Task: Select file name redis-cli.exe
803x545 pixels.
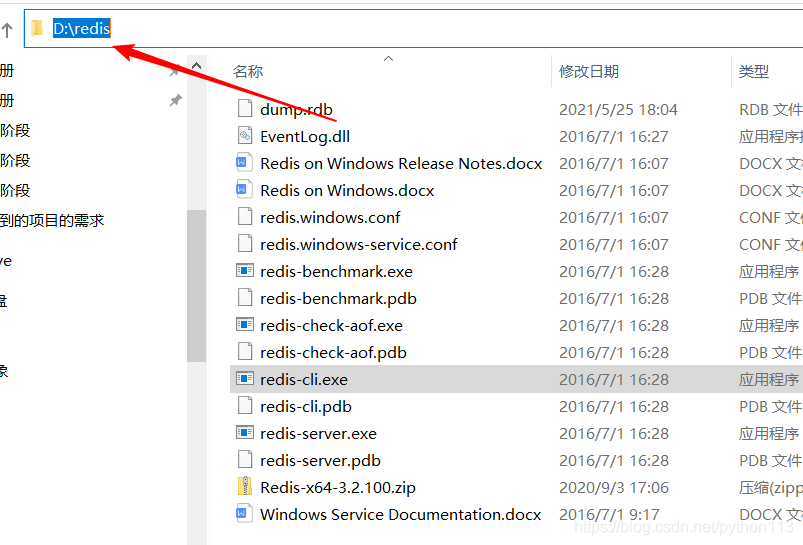Action: point(304,380)
